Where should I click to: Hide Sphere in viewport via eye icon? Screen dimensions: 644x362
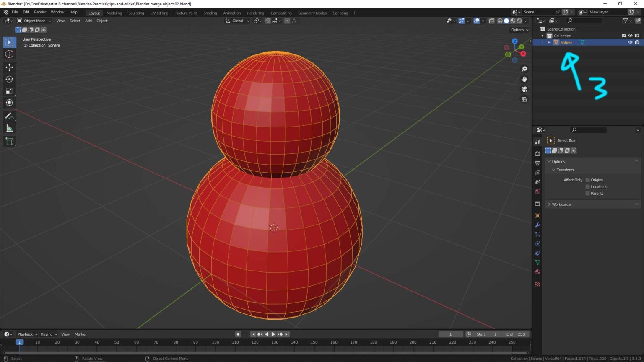click(x=630, y=42)
